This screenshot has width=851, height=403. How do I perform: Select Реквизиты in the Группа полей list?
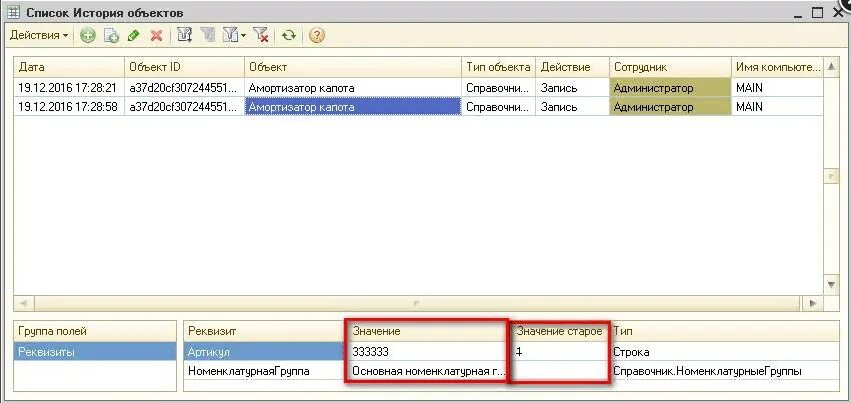(95, 352)
